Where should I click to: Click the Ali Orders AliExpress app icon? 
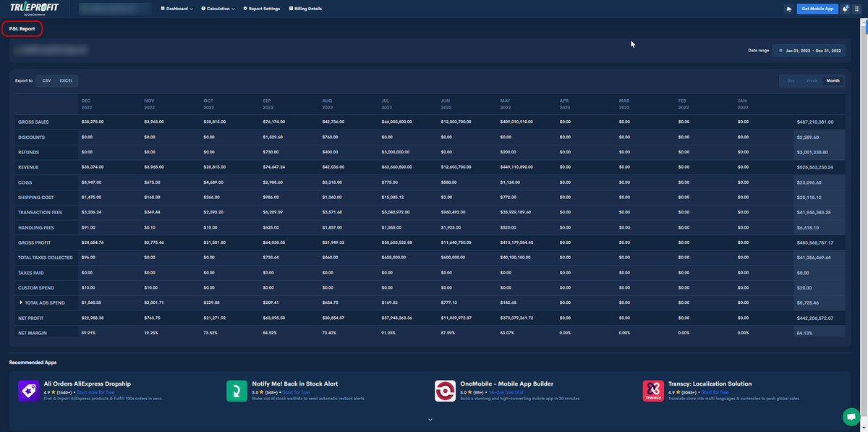tap(28, 391)
